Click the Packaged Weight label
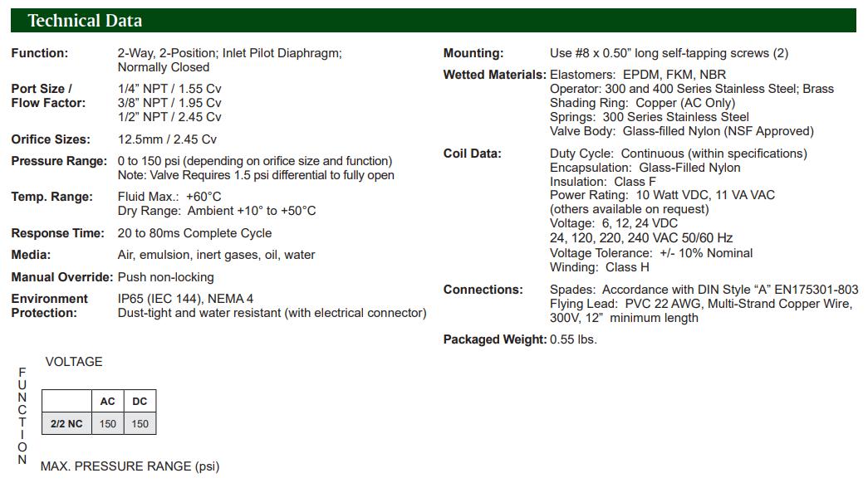 point(495,339)
